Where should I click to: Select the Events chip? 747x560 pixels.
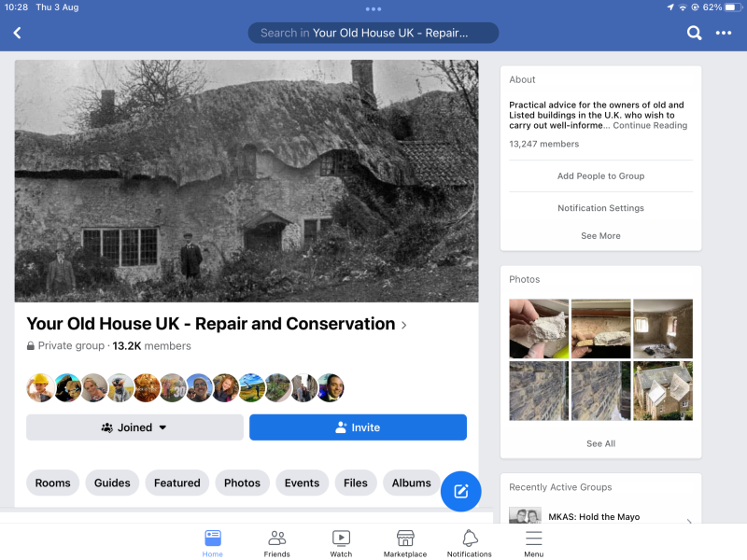click(x=302, y=483)
